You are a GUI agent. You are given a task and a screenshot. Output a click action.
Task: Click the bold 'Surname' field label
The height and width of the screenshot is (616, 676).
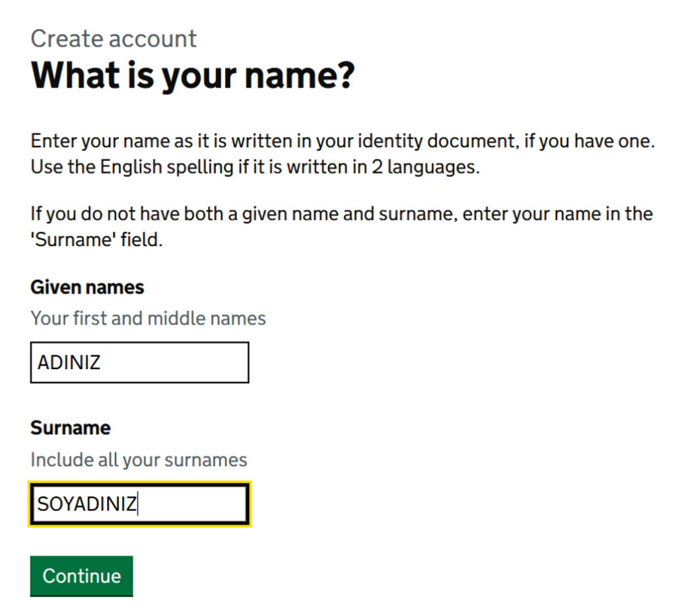click(71, 428)
